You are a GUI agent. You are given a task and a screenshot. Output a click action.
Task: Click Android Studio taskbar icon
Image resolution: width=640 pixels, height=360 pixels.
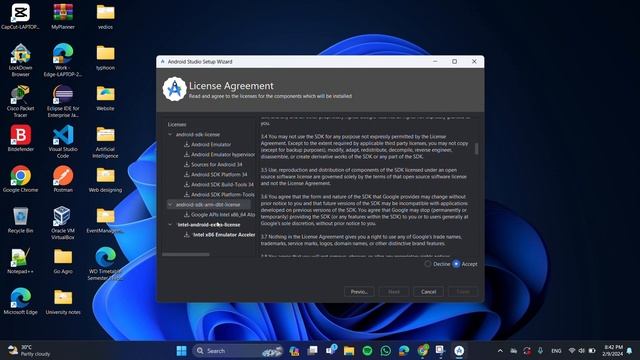[459, 351]
